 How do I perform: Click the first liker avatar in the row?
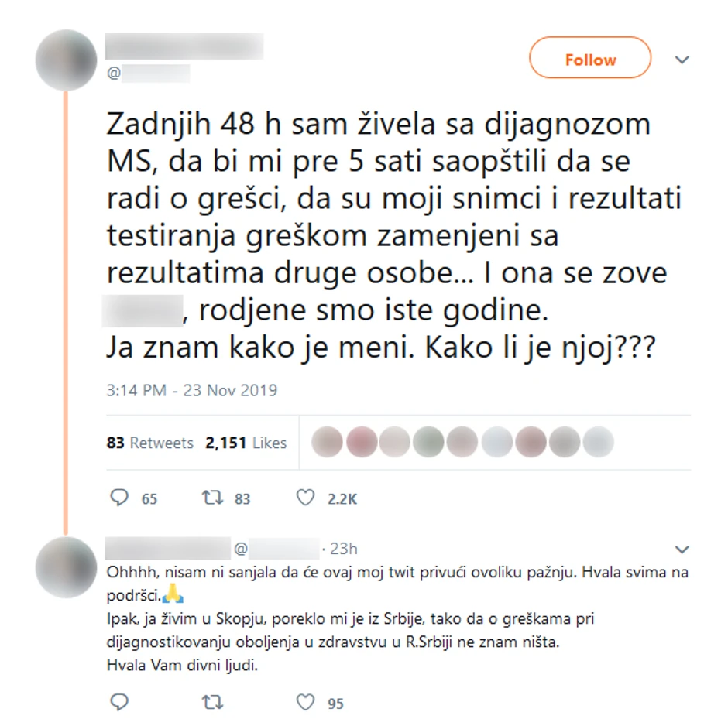point(328,442)
